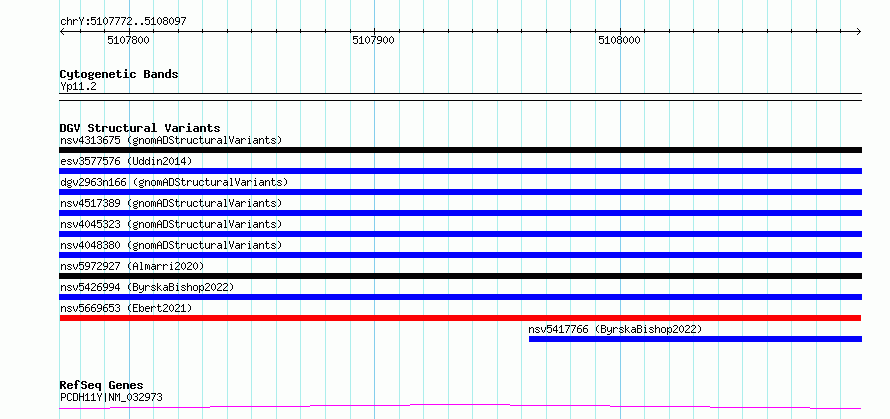The height and width of the screenshot is (419, 890).
Task: Open the dgv2963n166 variant label
Action: tap(174, 182)
